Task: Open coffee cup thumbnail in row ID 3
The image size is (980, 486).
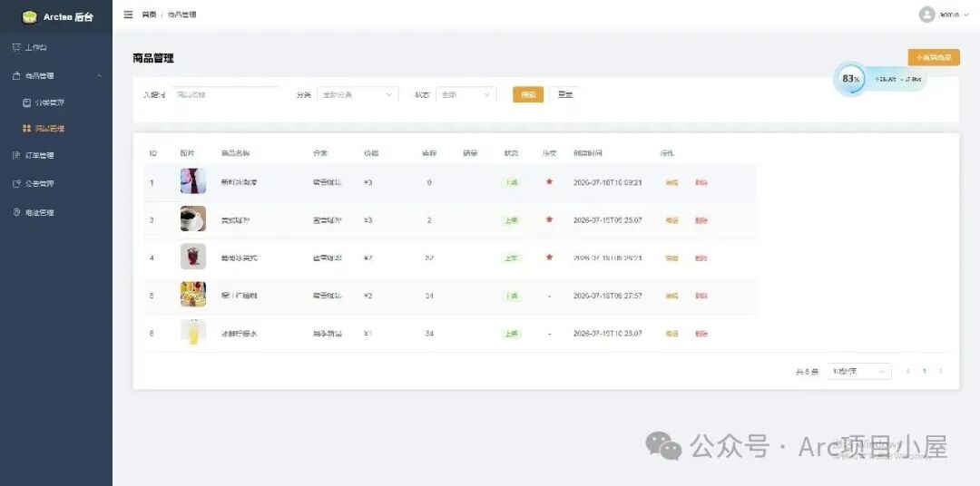Action: (x=193, y=219)
